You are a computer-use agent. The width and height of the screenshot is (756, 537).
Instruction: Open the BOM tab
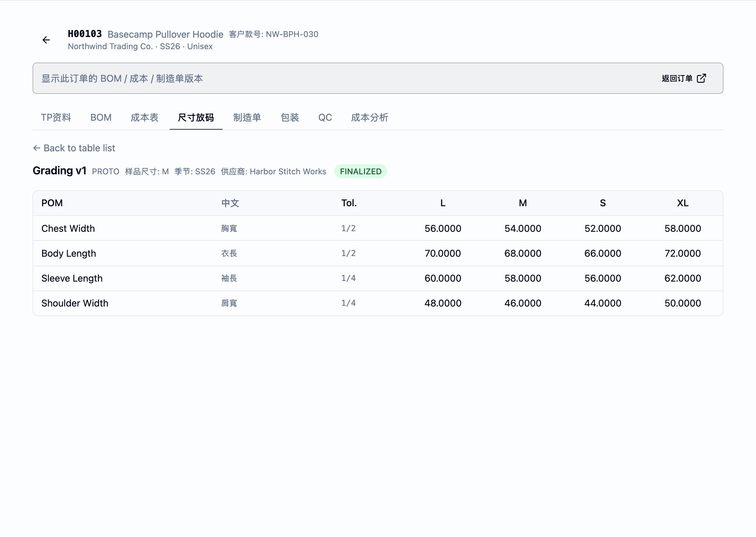pyautogui.click(x=101, y=117)
